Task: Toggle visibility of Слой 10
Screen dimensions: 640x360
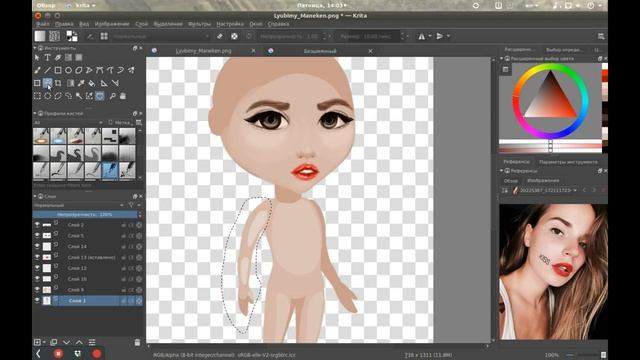Action: (x=37, y=279)
